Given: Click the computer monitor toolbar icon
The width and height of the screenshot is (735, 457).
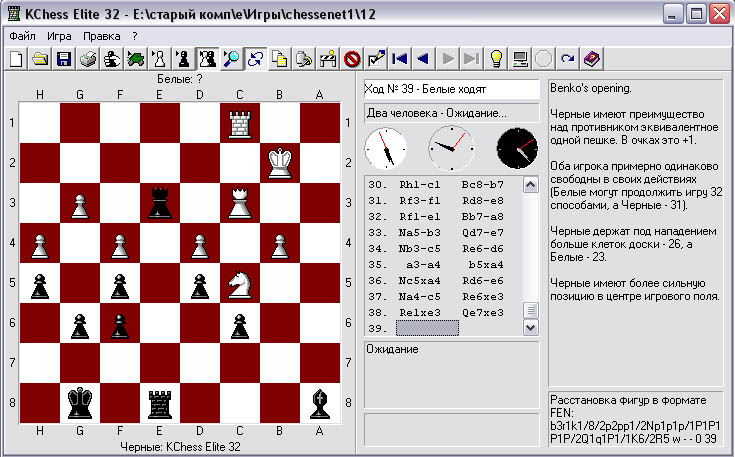Looking at the screenshot, I should [x=520, y=59].
